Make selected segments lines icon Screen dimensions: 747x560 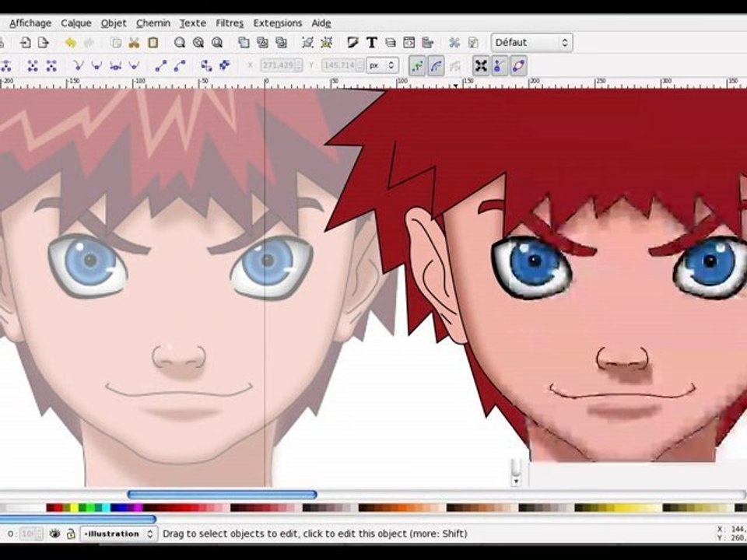coord(161,65)
